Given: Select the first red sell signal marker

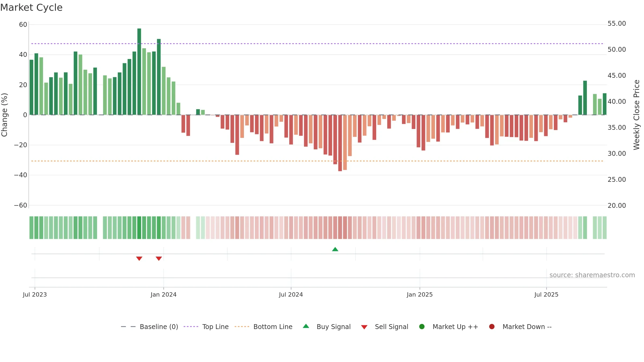Looking at the screenshot, I should click(x=139, y=258).
